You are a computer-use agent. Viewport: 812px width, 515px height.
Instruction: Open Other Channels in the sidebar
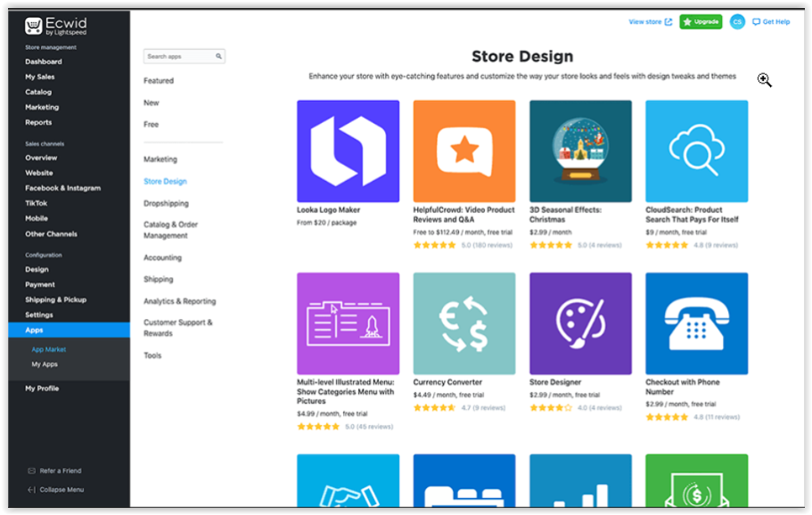coord(51,234)
